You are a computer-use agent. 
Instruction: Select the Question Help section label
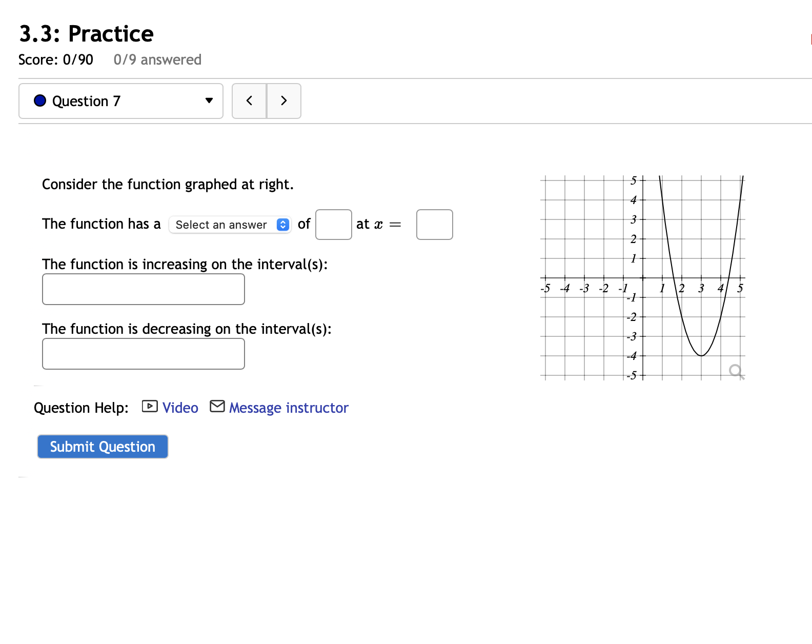[80, 407]
